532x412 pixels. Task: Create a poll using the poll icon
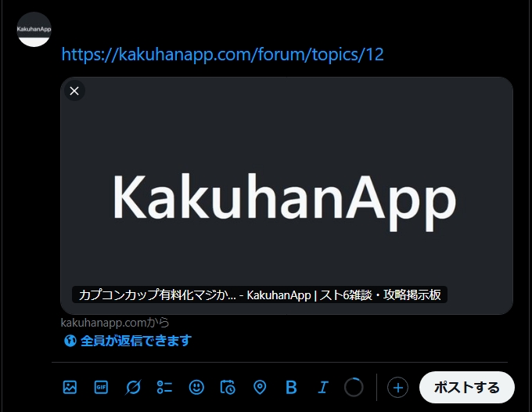pos(164,387)
